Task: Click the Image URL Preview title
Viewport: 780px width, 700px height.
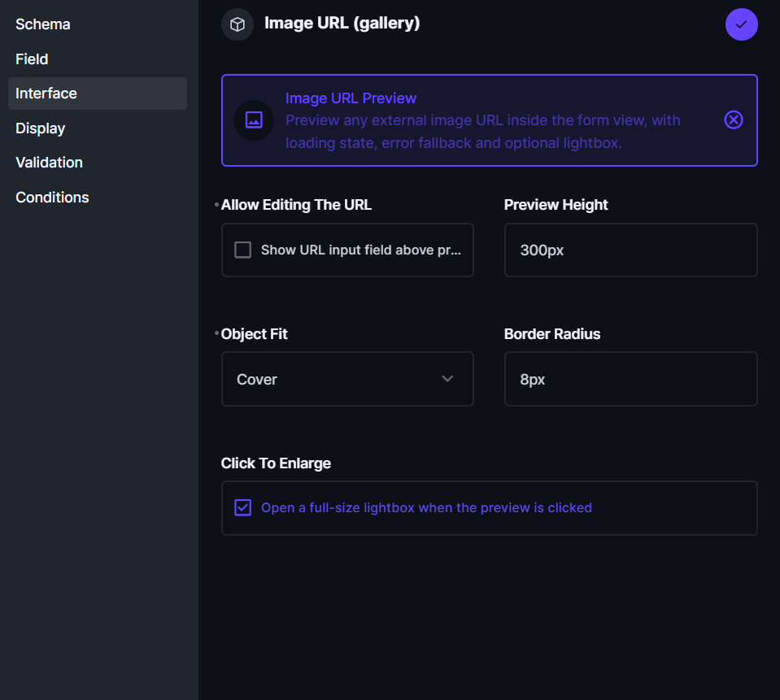Action: tap(351, 98)
